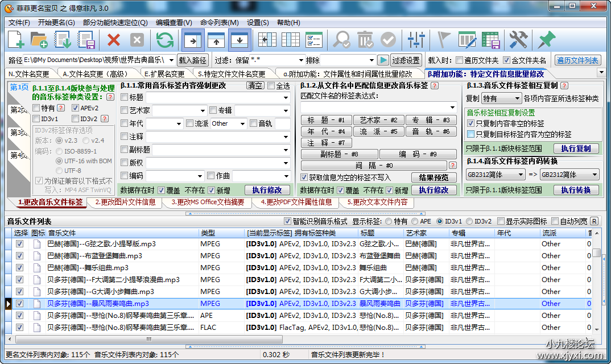Select the ID3v2 display tag radio button
The height and width of the screenshot is (364, 611).
pos(469,221)
